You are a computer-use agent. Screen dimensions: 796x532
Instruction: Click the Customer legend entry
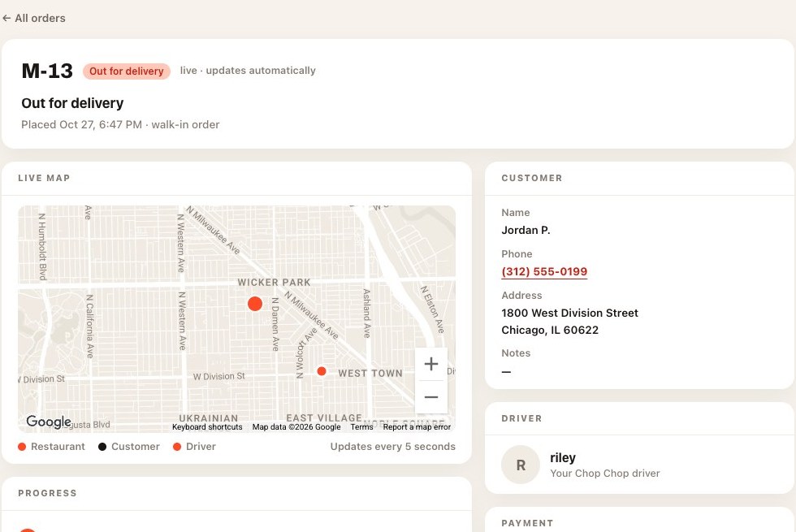[x=129, y=446]
